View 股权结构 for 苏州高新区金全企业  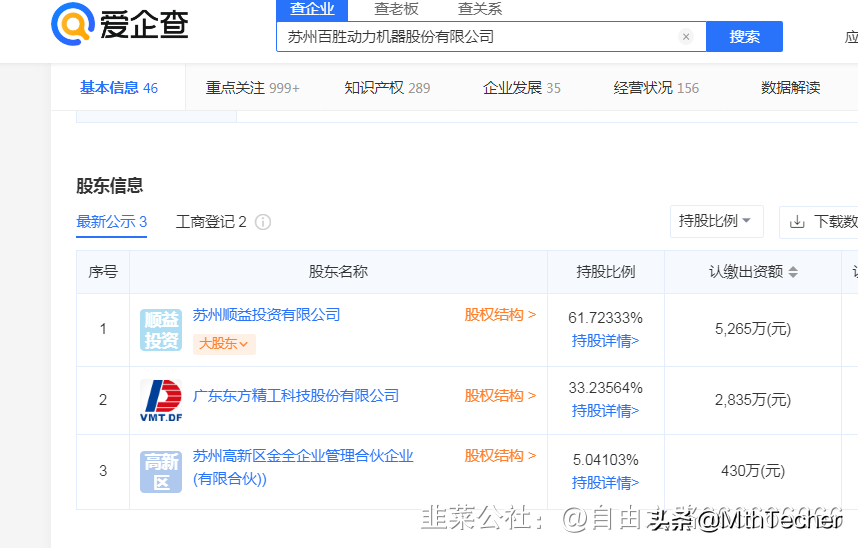pyautogui.click(x=500, y=456)
